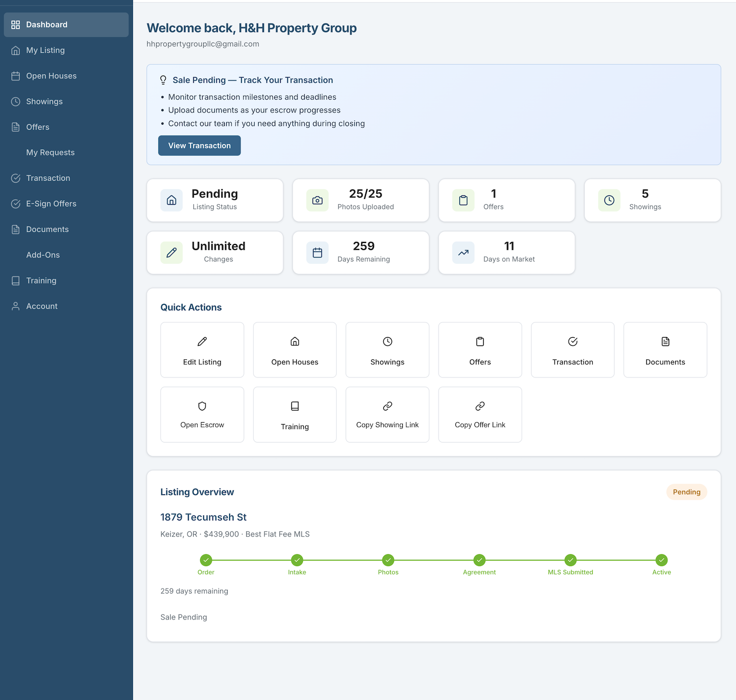Open the My Requests sidebar entry
This screenshot has width=736, height=700.
tap(50, 152)
